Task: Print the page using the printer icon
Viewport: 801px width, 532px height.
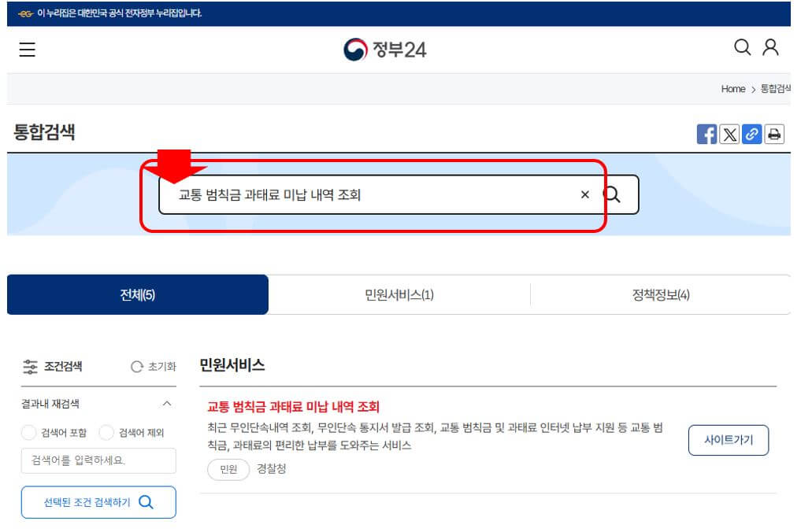Action: 774,134
